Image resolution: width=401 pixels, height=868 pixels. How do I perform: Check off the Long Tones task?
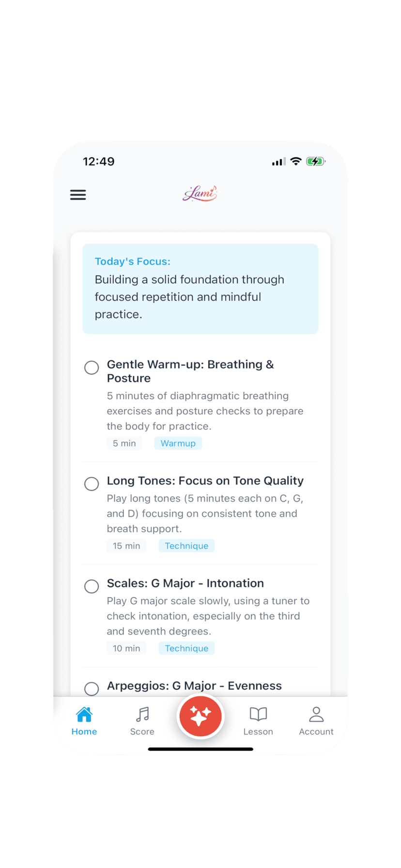click(x=92, y=484)
